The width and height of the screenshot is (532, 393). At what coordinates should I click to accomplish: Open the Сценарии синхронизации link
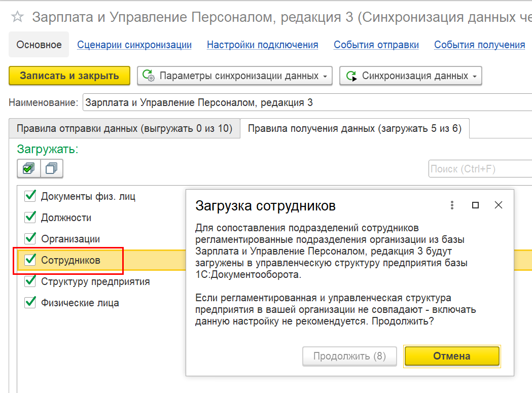134,45
